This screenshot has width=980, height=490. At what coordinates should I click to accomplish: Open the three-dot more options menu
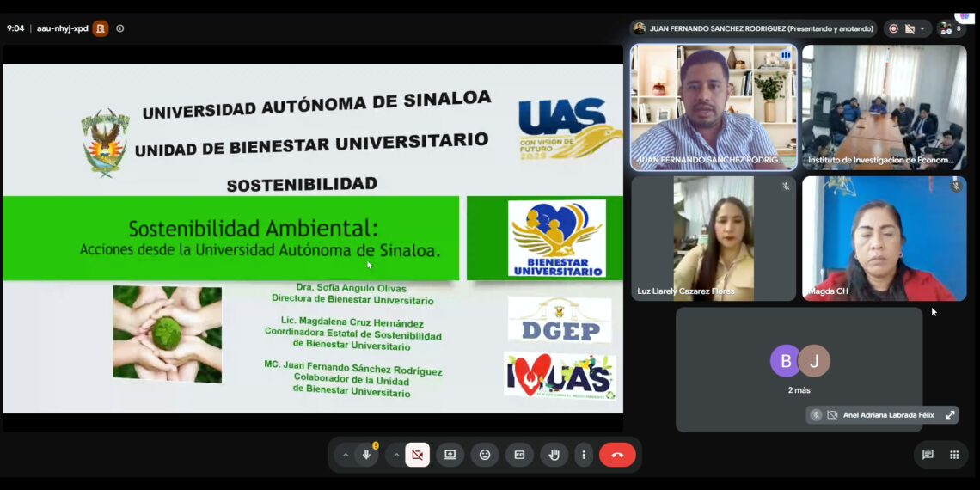pyautogui.click(x=584, y=455)
